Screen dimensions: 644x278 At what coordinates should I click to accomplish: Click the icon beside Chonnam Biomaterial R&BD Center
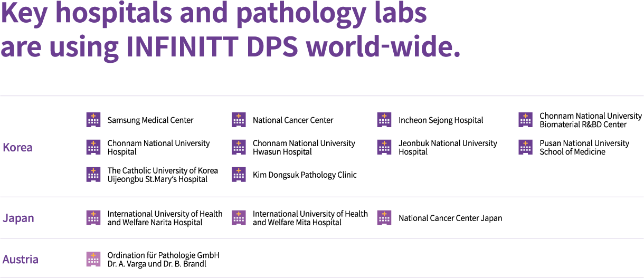tap(525, 120)
